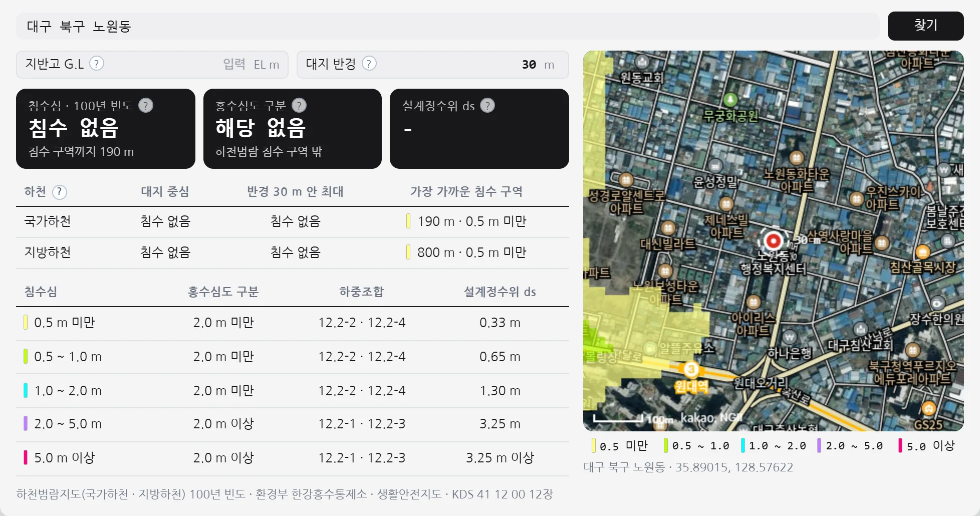The height and width of the screenshot is (516, 980).
Task: Open help icon for 설계정수위 ds card
Action: [487, 106]
